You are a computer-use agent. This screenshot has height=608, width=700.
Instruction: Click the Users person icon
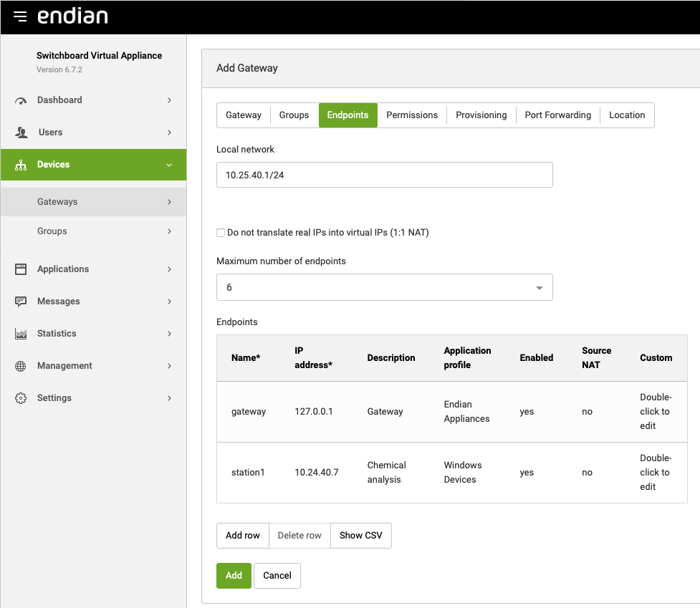[21, 132]
